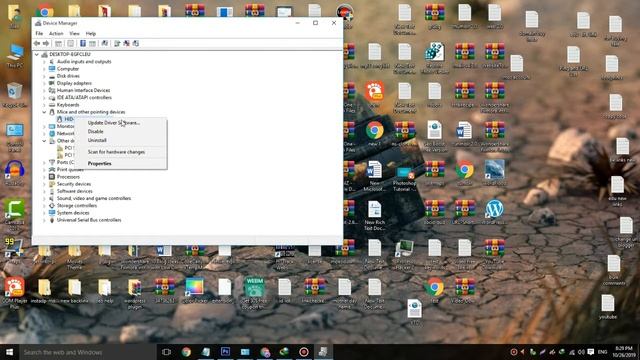Open the youtube text file icon
Image resolution: width=640 pixels, height=360 pixels.
coord(608,307)
